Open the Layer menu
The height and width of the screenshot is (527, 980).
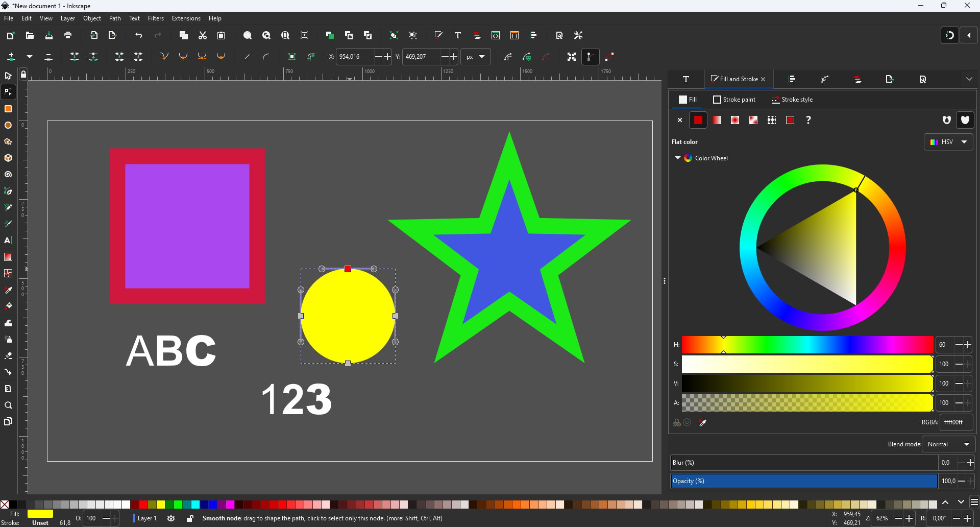[68, 18]
